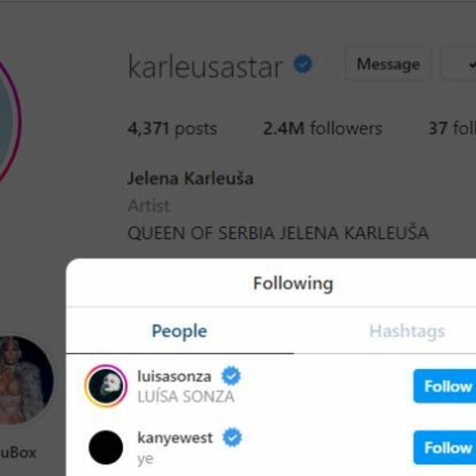
Task: Open the 37 following count link
Action: [x=452, y=129]
